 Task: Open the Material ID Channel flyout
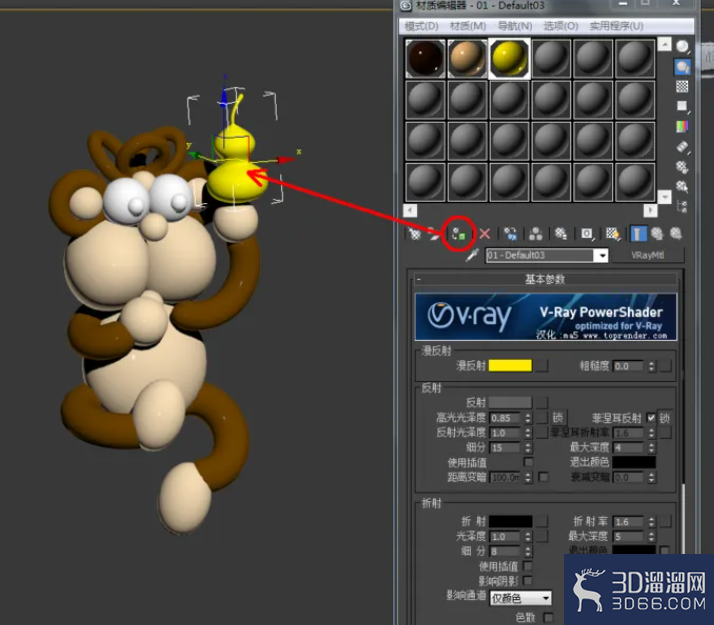tap(587, 234)
